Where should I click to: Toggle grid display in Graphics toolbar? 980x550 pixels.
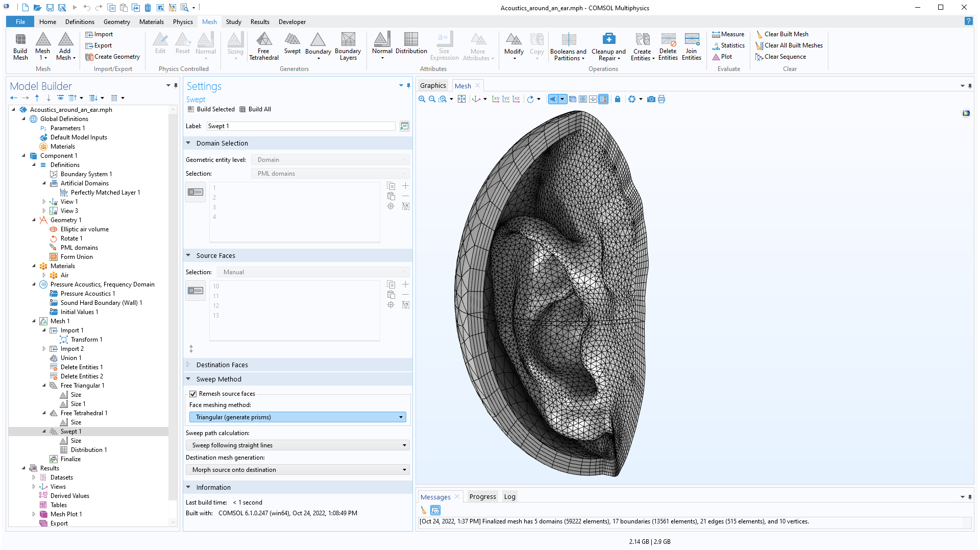583,99
